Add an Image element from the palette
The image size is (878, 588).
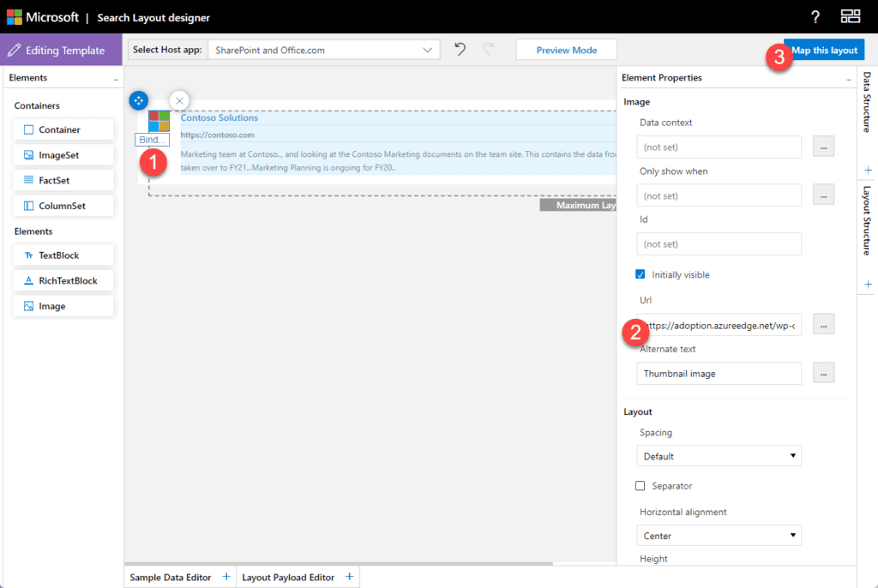click(x=63, y=306)
